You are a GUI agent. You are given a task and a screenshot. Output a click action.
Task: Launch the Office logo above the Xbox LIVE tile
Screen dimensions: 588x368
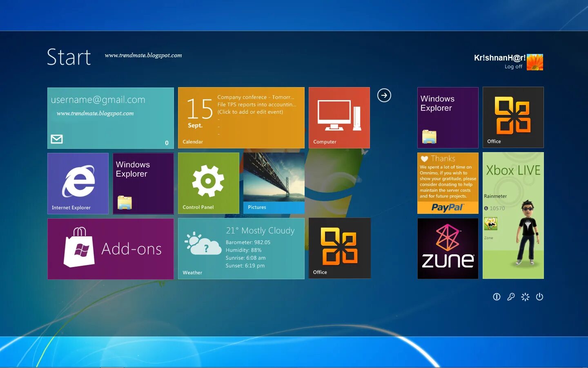click(x=513, y=115)
